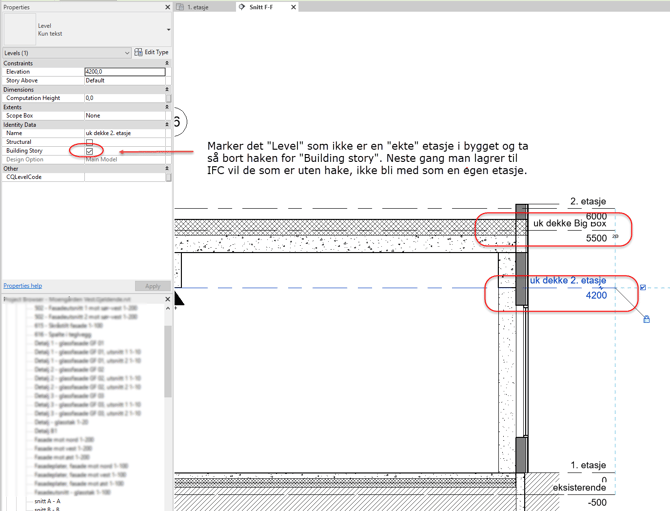Screen dimensions: 670x511
Task: Click the Snitt F-F section view icon
Action: [x=242, y=7]
